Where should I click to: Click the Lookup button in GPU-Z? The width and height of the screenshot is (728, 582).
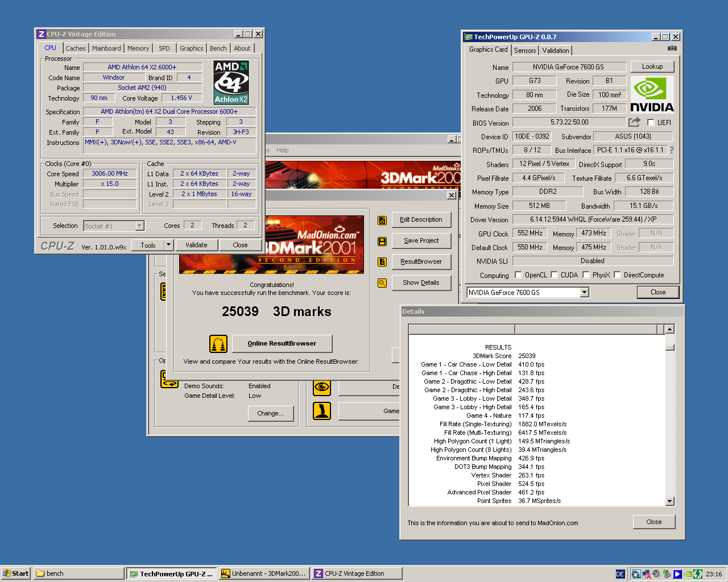[x=652, y=66]
